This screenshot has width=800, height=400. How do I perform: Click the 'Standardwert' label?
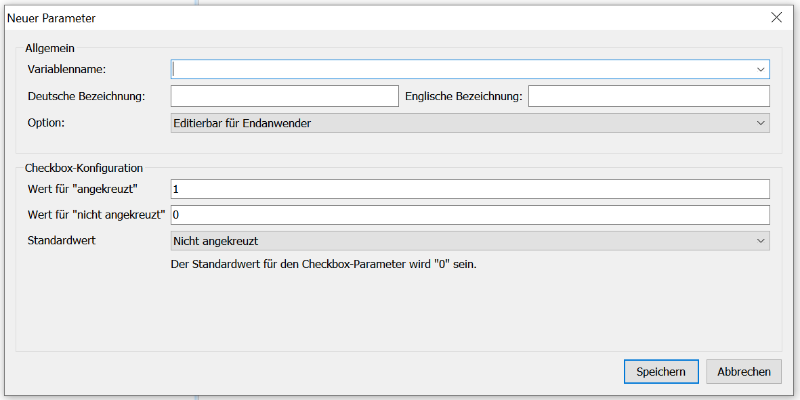pos(62,240)
